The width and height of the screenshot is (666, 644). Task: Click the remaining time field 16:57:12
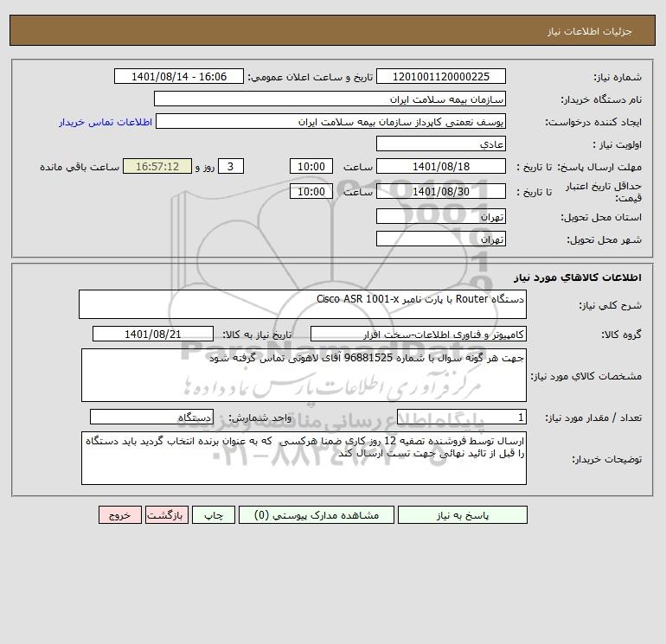coord(157,167)
